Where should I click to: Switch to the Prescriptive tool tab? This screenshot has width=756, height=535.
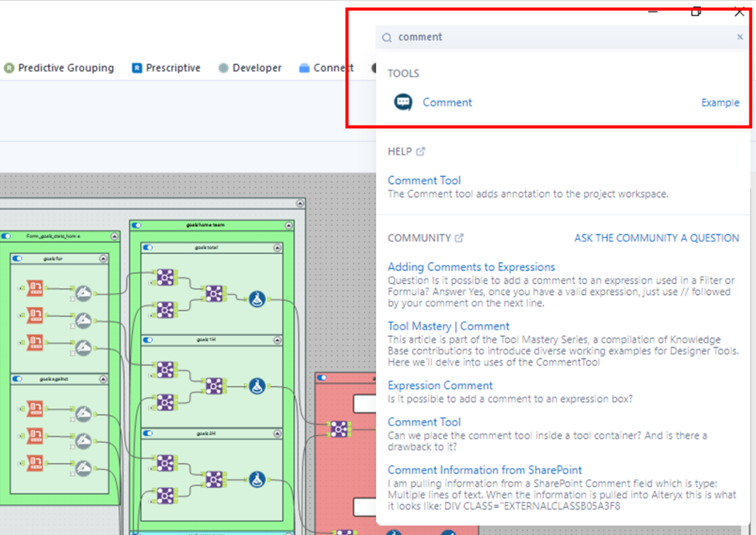(166, 68)
